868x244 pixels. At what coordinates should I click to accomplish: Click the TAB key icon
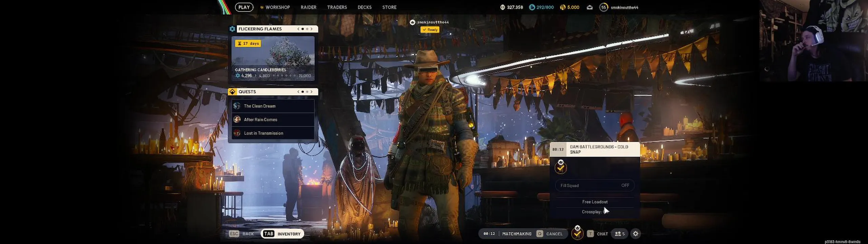click(x=269, y=233)
